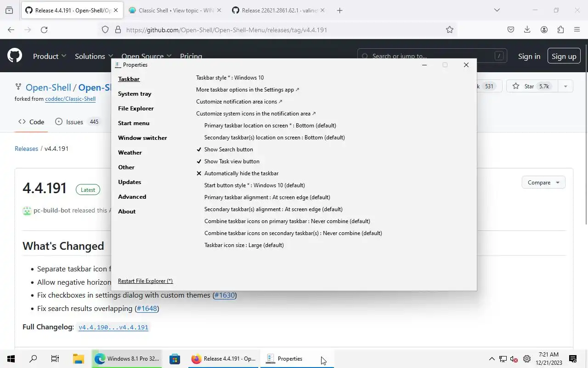Open settings gear in system tray
The width and height of the screenshot is (588, 368).
click(527, 359)
